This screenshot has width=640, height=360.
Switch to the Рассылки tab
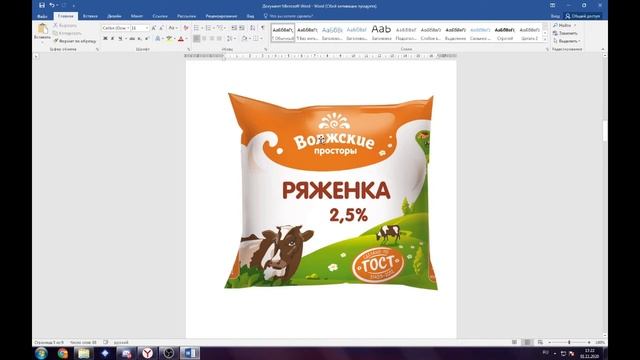(187, 16)
